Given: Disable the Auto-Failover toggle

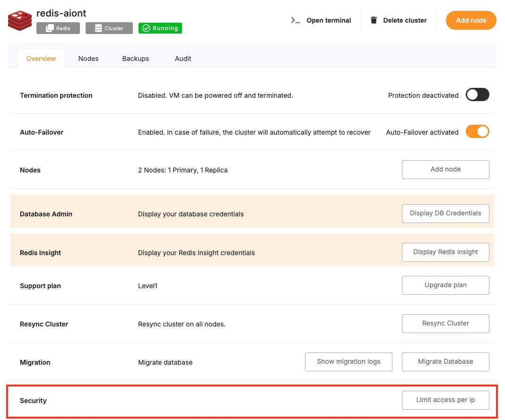Looking at the screenshot, I should 477,132.
